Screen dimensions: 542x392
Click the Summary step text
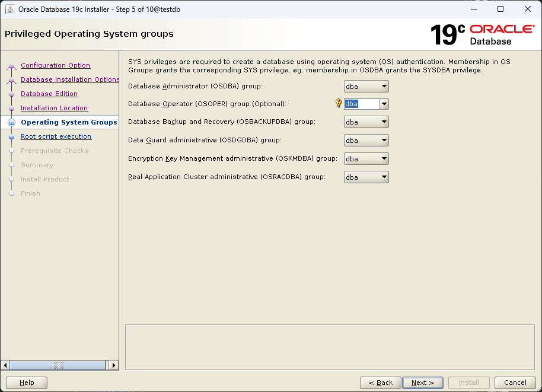(37, 165)
